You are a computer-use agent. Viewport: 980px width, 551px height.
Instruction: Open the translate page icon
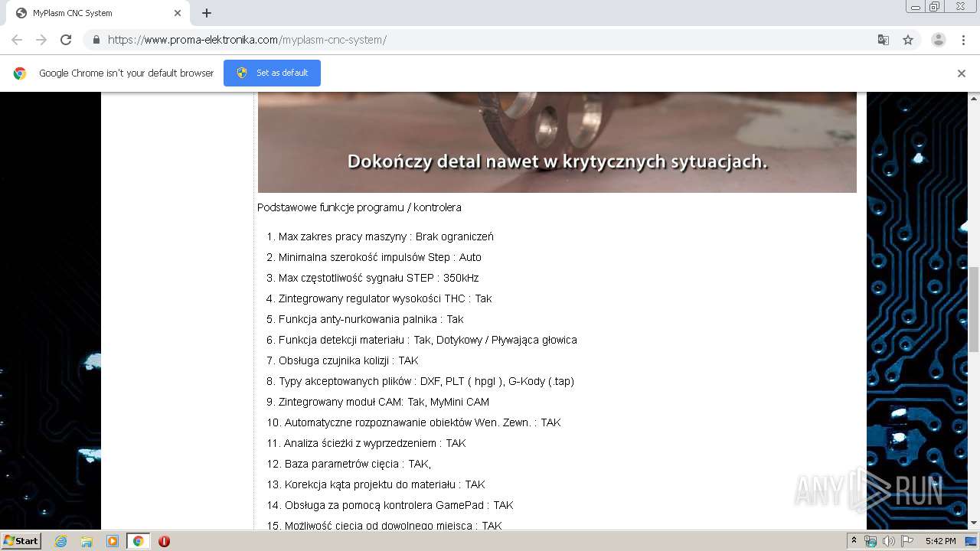coord(883,40)
